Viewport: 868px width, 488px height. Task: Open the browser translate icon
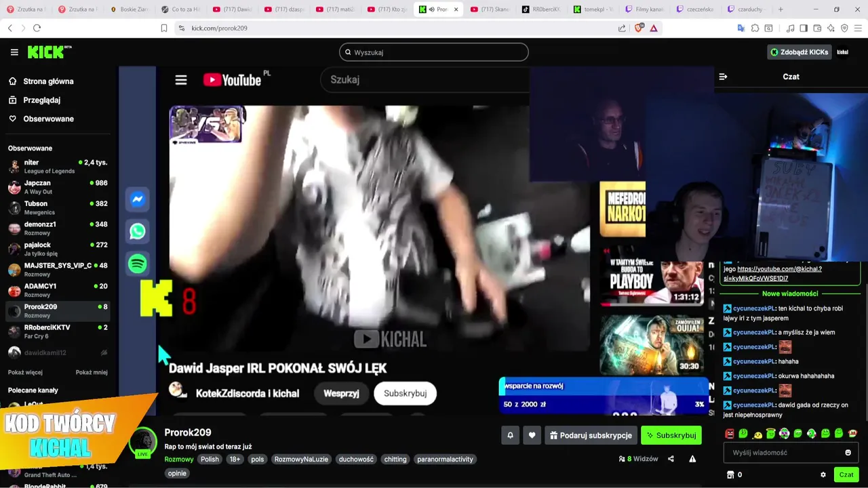[741, 28]
